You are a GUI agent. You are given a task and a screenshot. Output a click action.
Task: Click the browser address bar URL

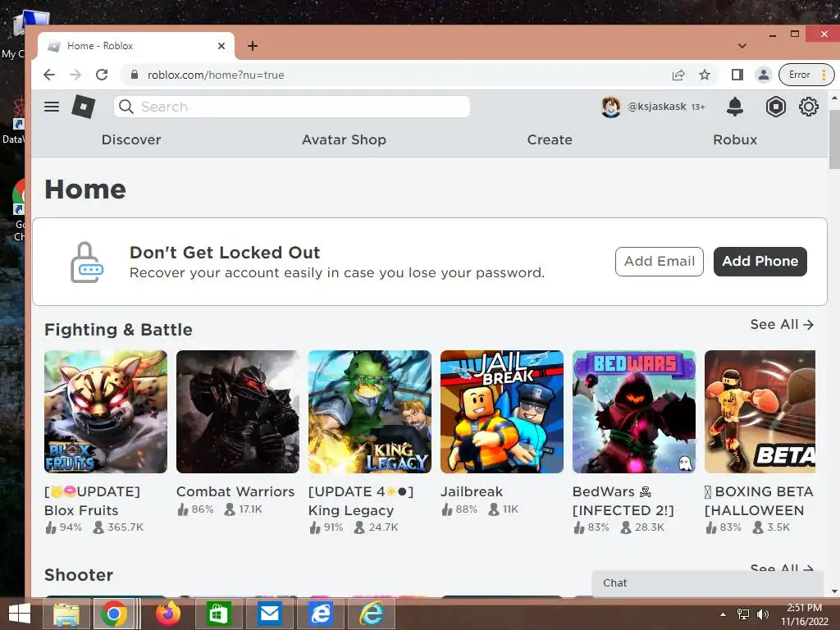click(216, 75)
